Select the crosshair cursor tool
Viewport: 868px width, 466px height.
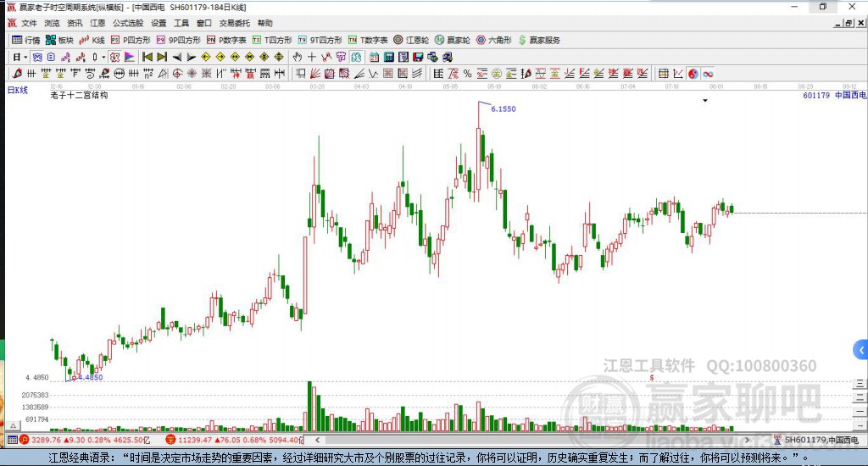pyautogui.click(x=312, y=57)
